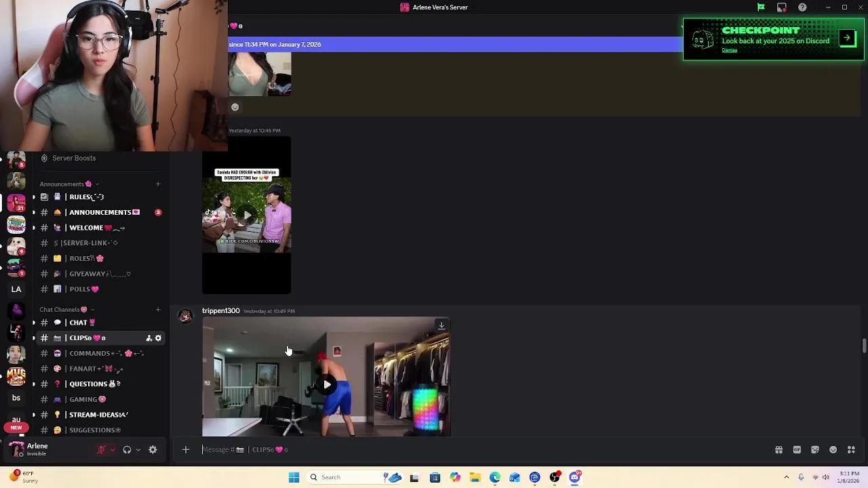Open the sticker picker

click(x=815, y=449)
